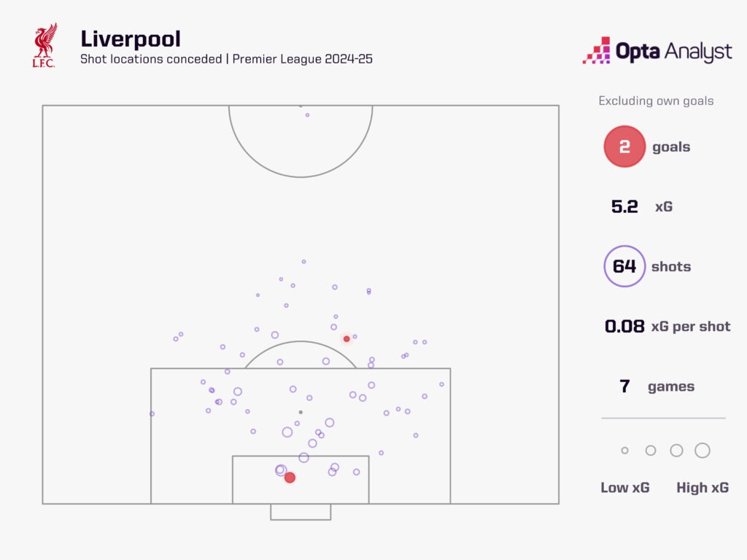Select the smallest legend circle above Low xG
Viewport: 747px width, 560px height.
[x=624, y=451]
